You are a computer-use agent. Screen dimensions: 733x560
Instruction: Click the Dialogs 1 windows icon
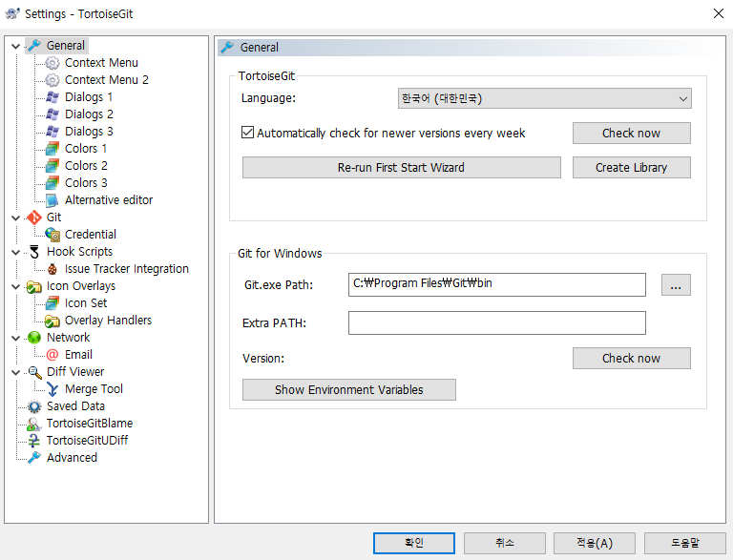pyautogui.click(x=52, y=97)
